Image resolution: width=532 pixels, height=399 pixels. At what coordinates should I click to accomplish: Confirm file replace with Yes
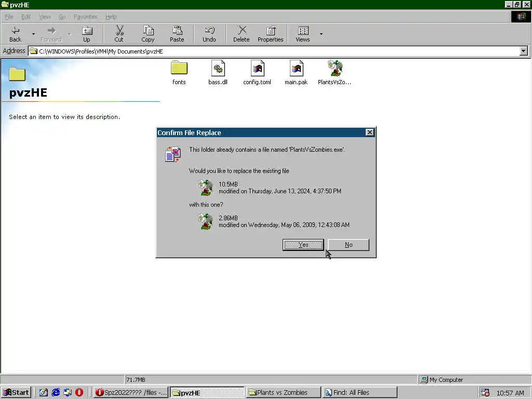pos(303,245)
